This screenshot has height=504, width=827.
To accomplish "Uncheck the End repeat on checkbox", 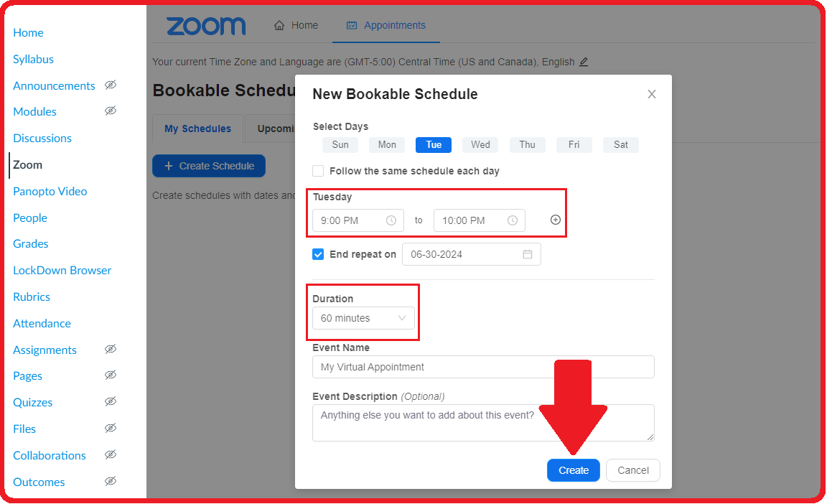I will point(318,254).
